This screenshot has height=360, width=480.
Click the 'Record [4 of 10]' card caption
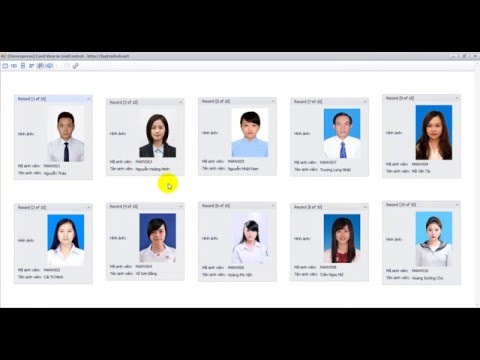click(x=124, y=207)
